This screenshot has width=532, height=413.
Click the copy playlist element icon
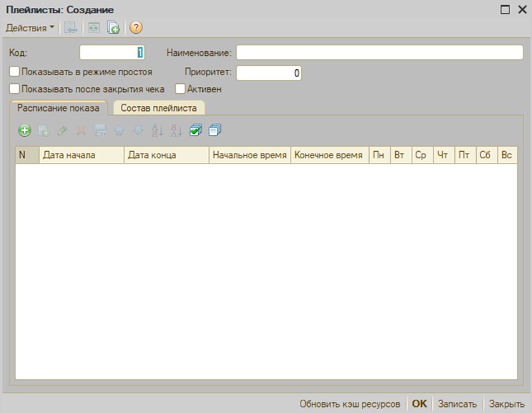click(x=113, y=27)
